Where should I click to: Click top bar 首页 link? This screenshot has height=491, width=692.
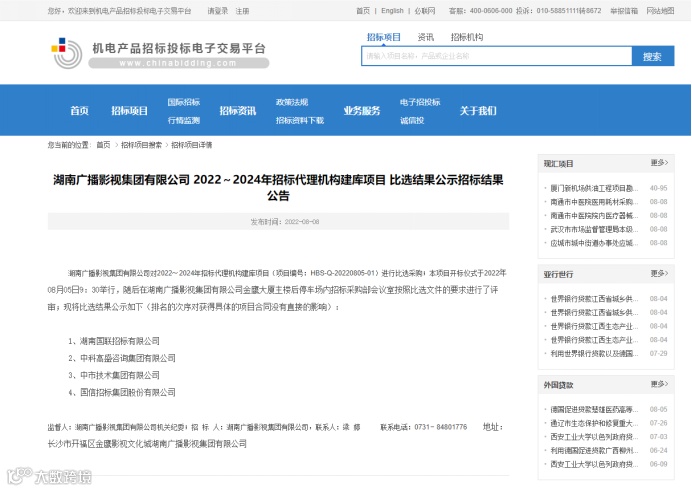363,11
